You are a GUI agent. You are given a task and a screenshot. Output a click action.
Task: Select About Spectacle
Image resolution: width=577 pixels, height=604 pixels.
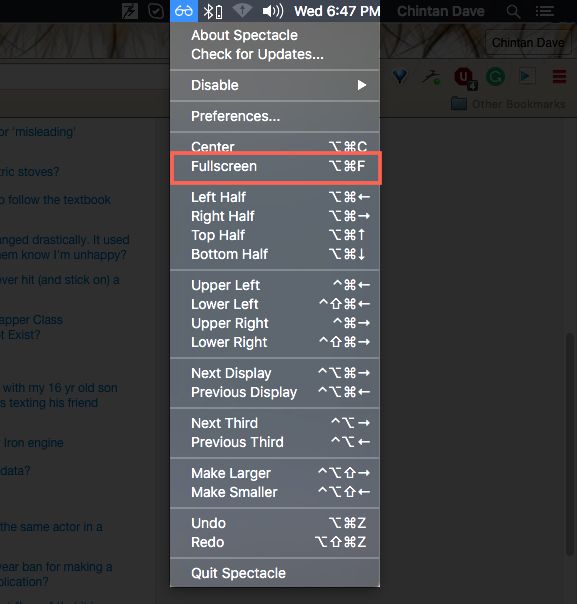pyautogui.click(x=275, y=35)
